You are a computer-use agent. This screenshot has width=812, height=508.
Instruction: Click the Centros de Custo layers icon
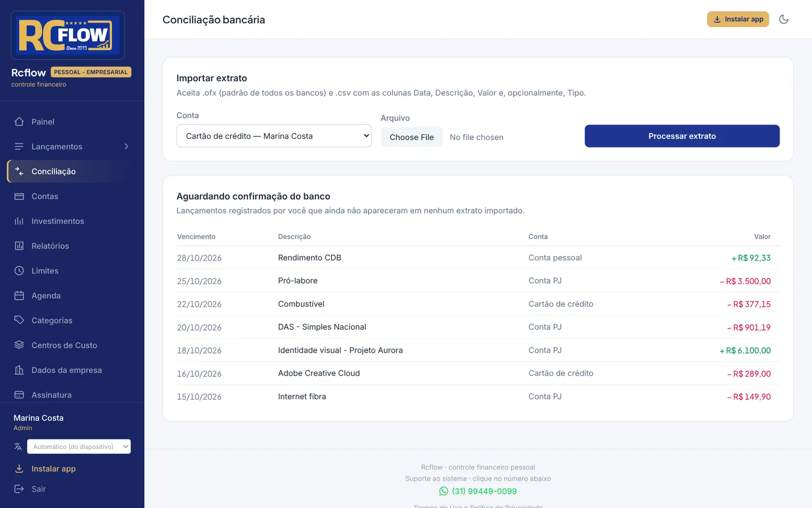click(19, 345)
